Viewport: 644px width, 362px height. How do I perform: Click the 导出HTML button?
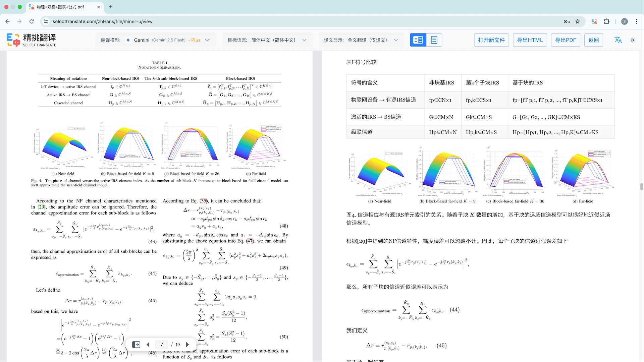click(x=530, y=40)
